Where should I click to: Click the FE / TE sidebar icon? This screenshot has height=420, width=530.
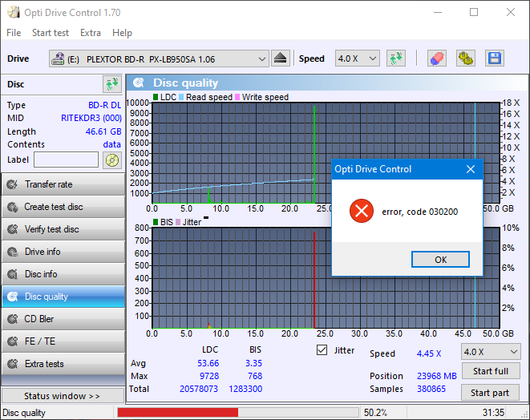coord(13,341)
